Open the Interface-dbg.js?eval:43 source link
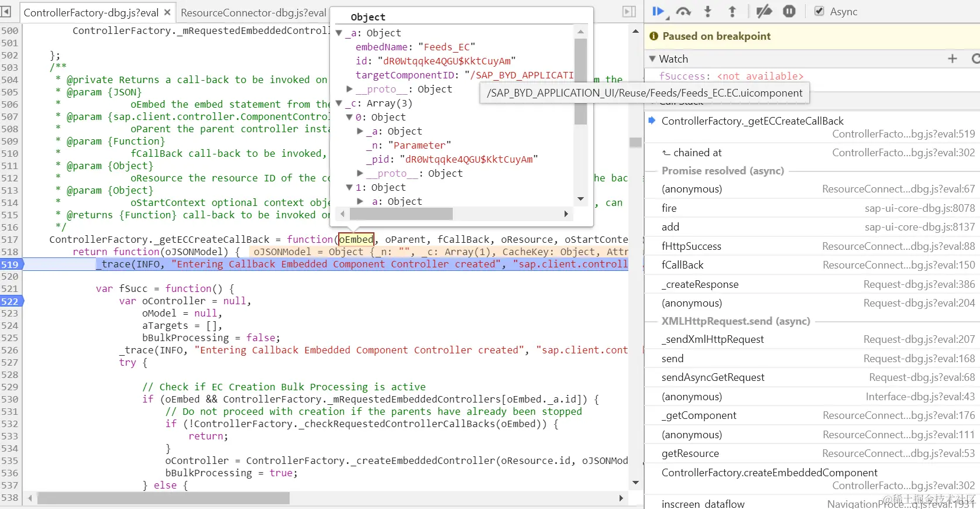Image resolution: width=980 pixels, height=509 pixels. [920, 397]
